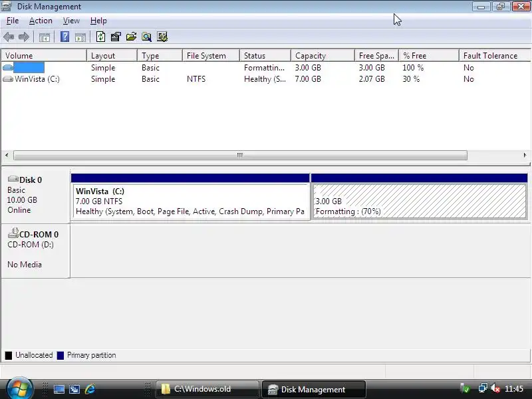The width and height of the screenshot is (532, 399).
Task: Click the Show Desktop quick launch icon
Action: click(59, 389)
